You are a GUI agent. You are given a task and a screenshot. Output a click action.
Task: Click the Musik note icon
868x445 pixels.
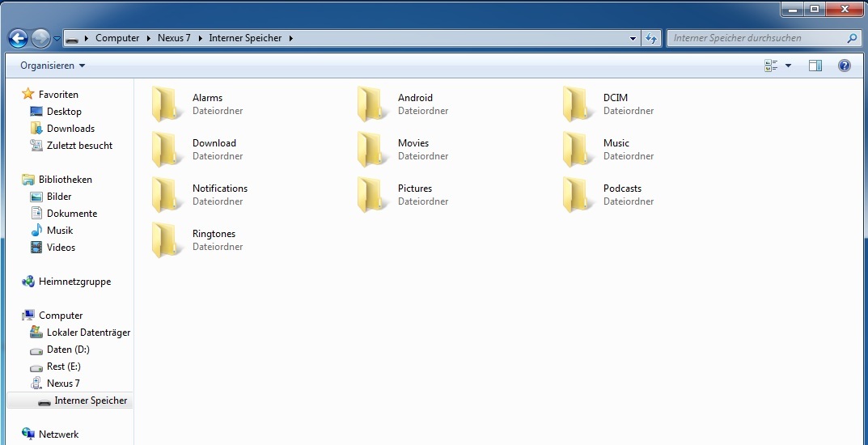[x=36, y=231]
